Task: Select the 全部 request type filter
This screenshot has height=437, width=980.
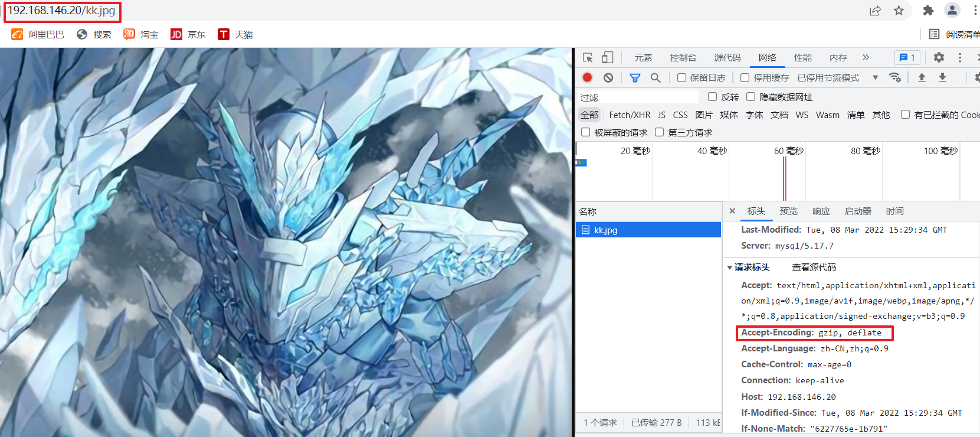Action: pos(589,115)
